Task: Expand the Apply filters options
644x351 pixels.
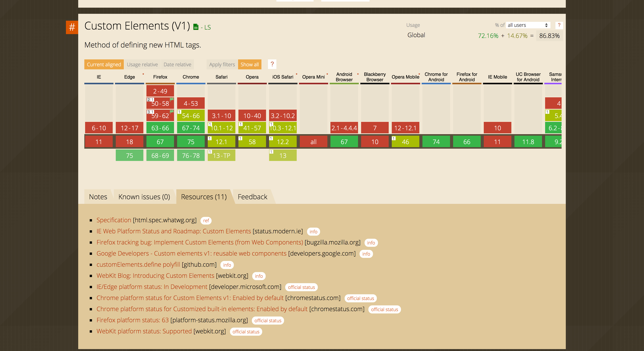Action: pos(222,64)
